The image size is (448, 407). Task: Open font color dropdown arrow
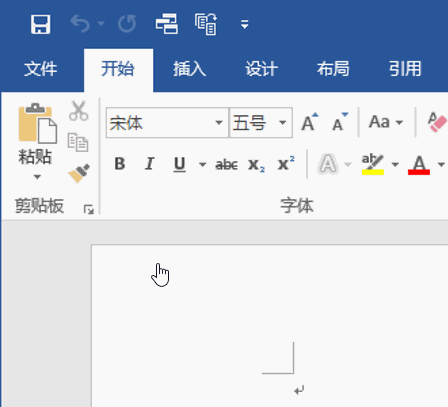tap(441, 164)
